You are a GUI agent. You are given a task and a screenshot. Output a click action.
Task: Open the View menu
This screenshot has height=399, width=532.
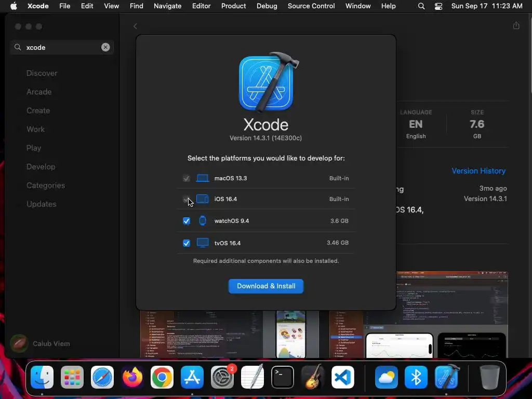coord(111,6)
